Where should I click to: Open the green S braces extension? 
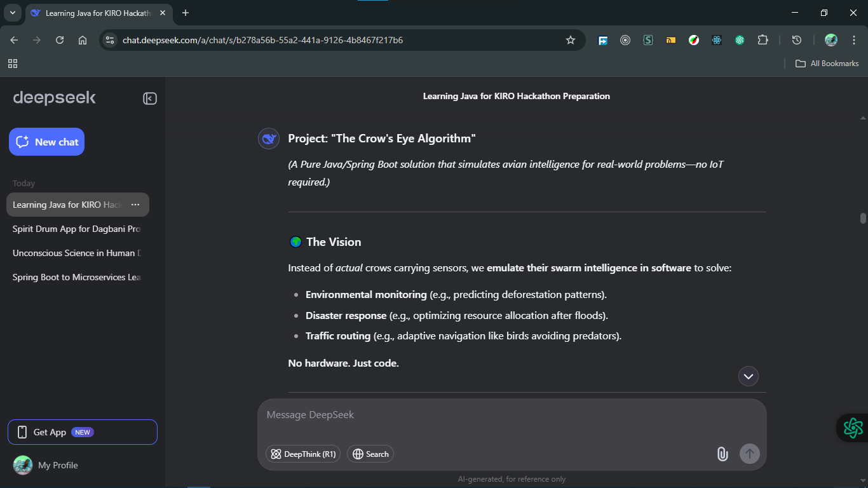[x=648, y=40]
